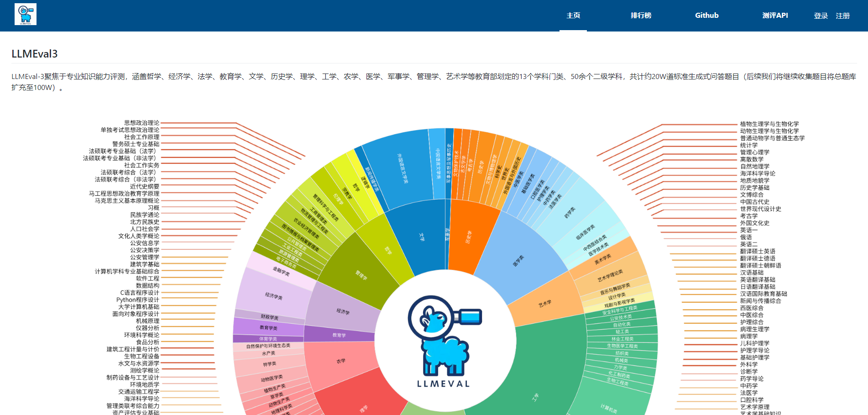The height and width of the screenshot is (415, 868).
Task: Click the 艺术学理论类 outer segment
Action: point(610,276)
